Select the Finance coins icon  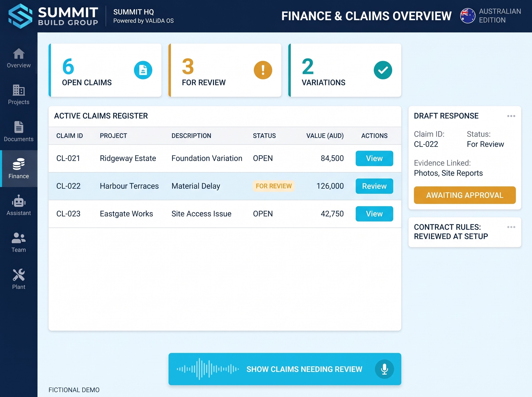(x=19, y=164)
